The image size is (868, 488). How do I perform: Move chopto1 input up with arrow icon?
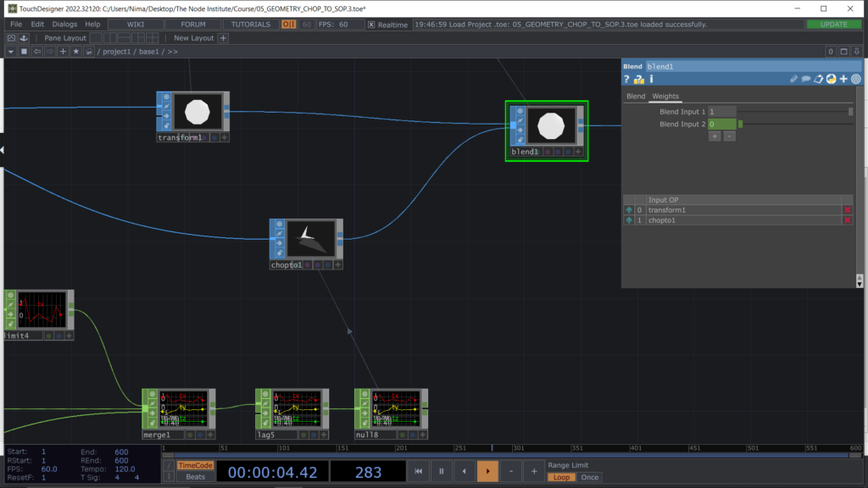point(629,220)
